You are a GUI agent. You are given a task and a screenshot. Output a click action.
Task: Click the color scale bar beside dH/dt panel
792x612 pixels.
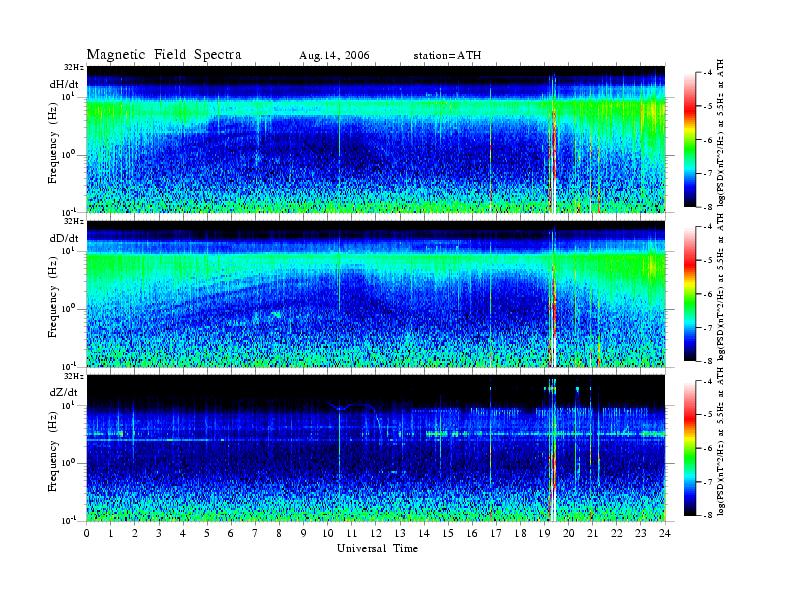(689, 140)
